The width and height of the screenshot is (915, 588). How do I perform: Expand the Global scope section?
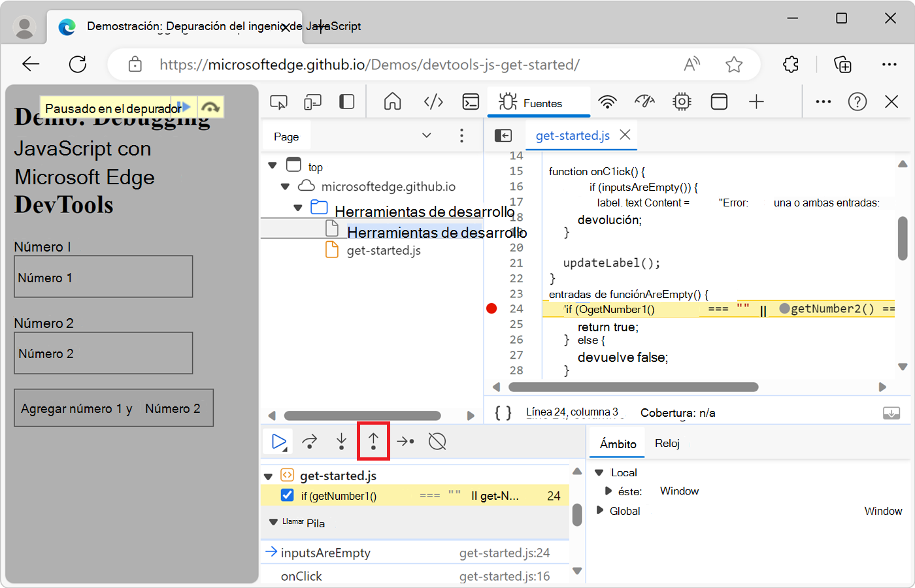point(600,510)
